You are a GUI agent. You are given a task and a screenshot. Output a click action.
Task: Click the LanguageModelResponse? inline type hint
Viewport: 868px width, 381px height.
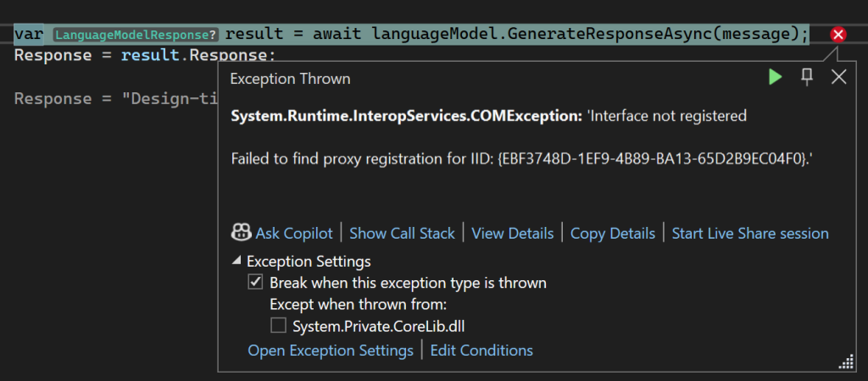[136, 35]
